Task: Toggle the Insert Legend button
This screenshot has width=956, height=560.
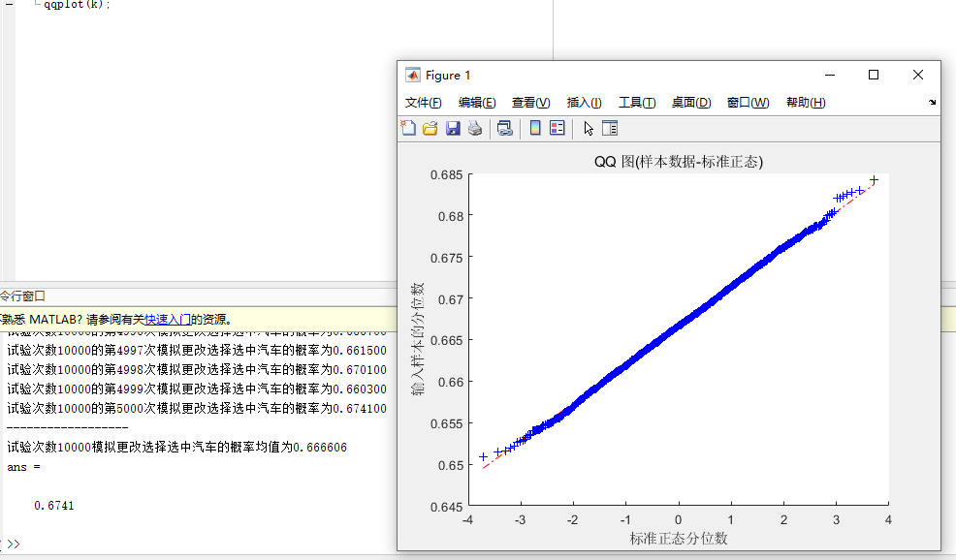Action: pos(557,128)
